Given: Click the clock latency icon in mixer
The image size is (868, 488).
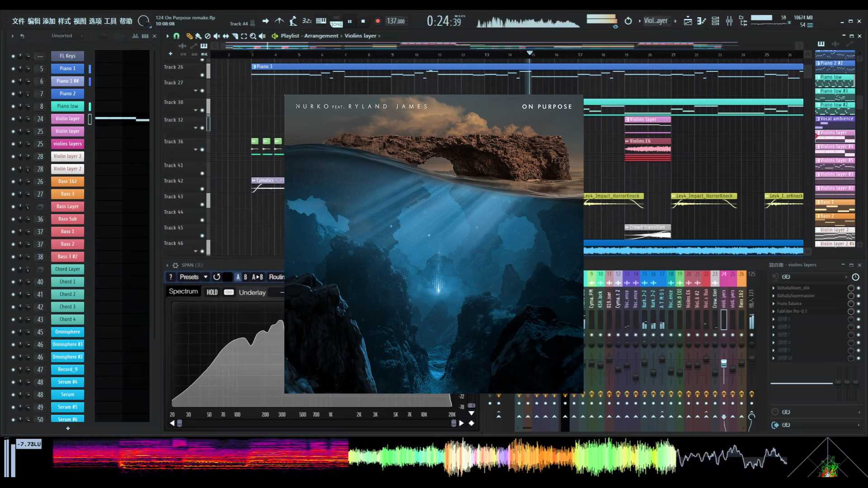Looking at the screenshot, I should 855,277.
